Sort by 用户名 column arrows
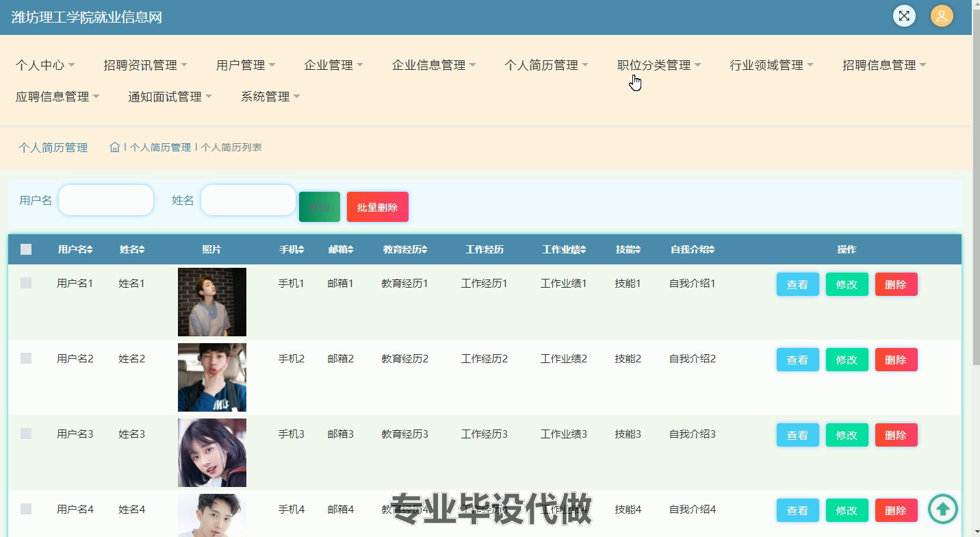 coord(90,250)
